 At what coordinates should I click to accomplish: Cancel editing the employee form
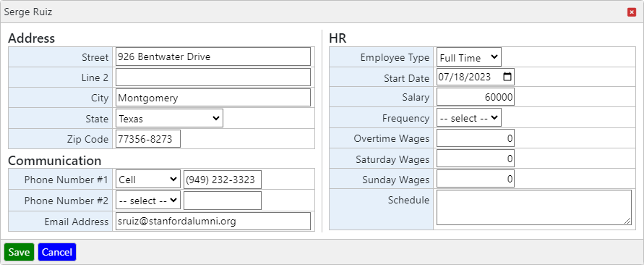coord(57,252)
